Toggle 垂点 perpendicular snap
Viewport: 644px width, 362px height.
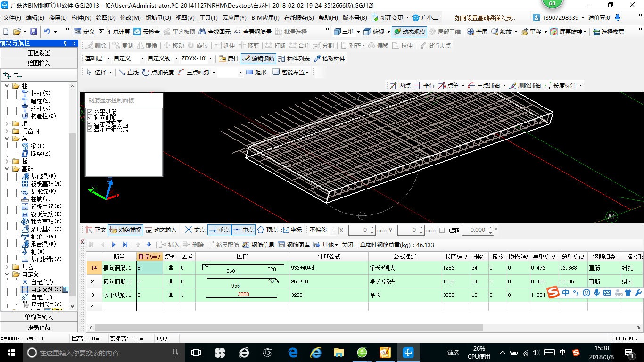click(x=219, y=230)
